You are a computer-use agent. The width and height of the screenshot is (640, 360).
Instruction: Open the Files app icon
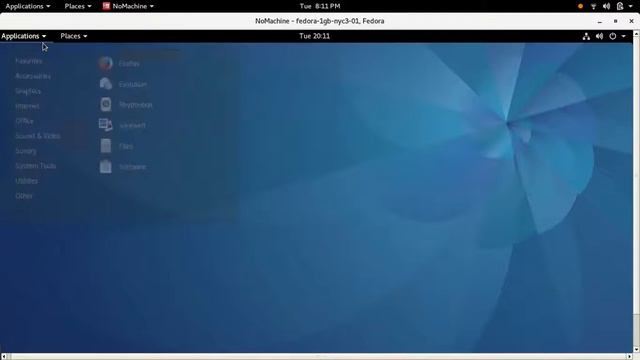(x=106, y=146)
